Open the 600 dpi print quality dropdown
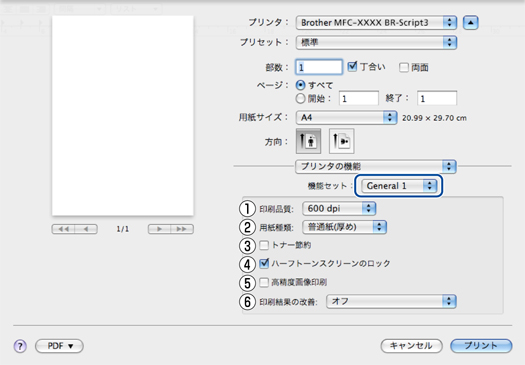 tap(339, 209)
